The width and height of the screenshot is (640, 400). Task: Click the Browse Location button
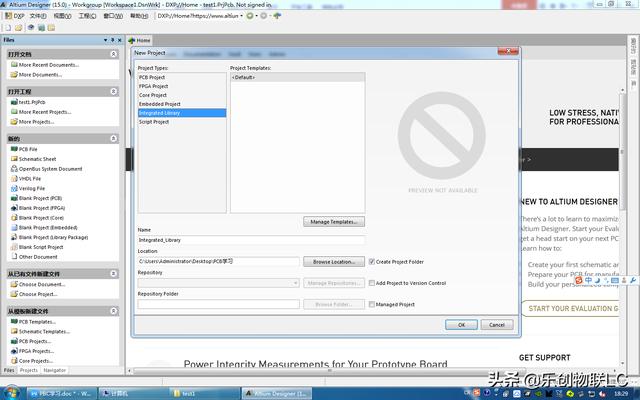334,262
